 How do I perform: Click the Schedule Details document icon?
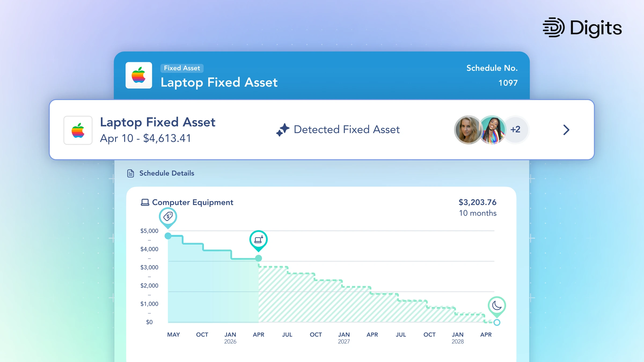pyautogui.click(x=131, y=173)
